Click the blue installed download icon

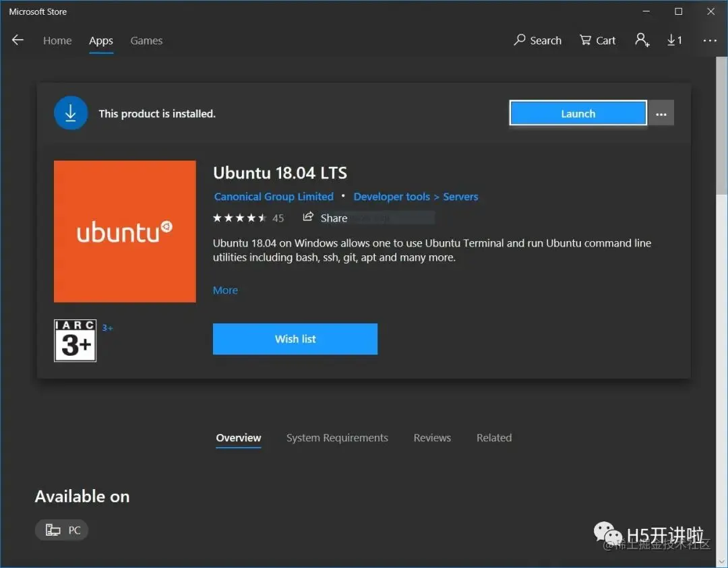71,113
